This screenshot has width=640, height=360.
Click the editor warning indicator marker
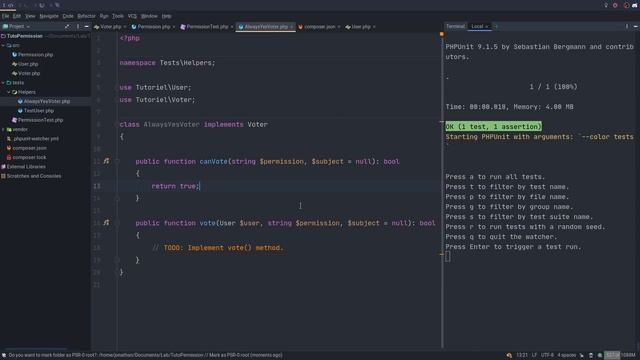click(442, 35)
